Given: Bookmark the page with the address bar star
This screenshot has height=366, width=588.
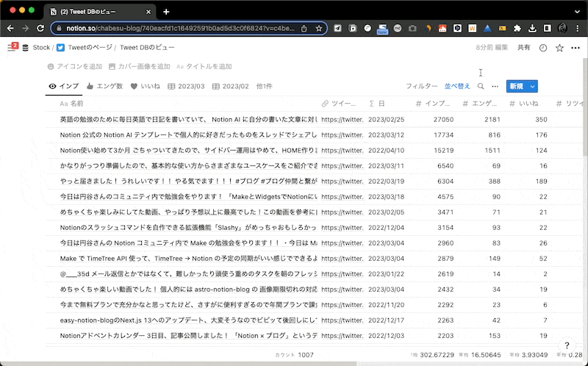Looking at the screenshot, I should tap(319, 29).
